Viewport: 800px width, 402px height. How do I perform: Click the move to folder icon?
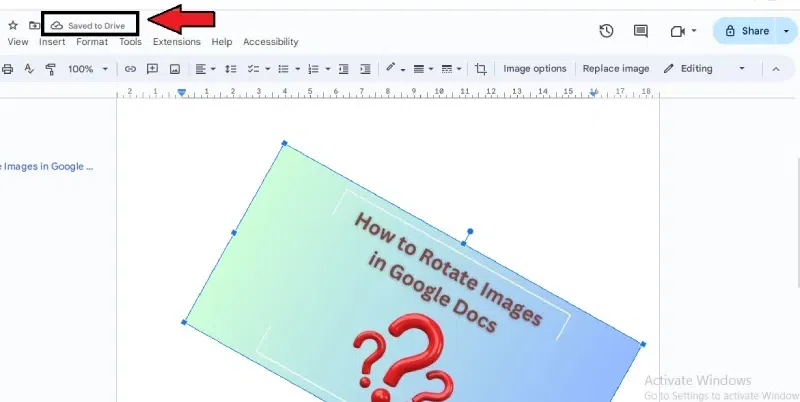coord(34,26)
